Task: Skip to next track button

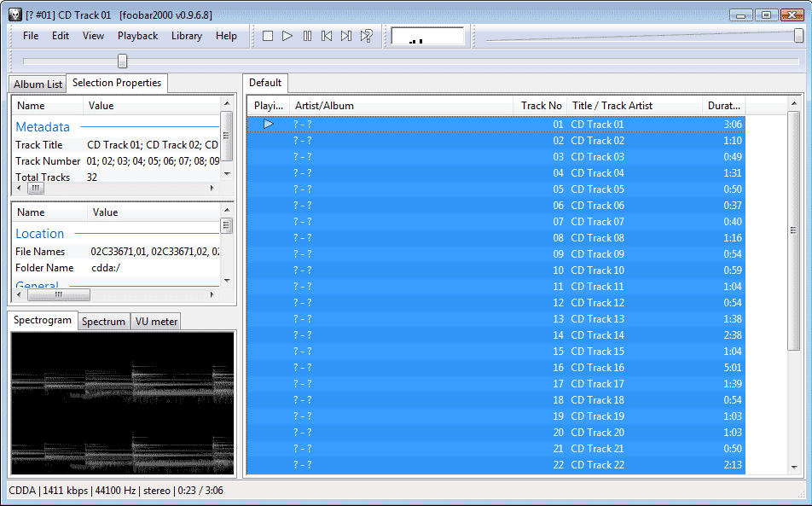Action: click(346, 36)
